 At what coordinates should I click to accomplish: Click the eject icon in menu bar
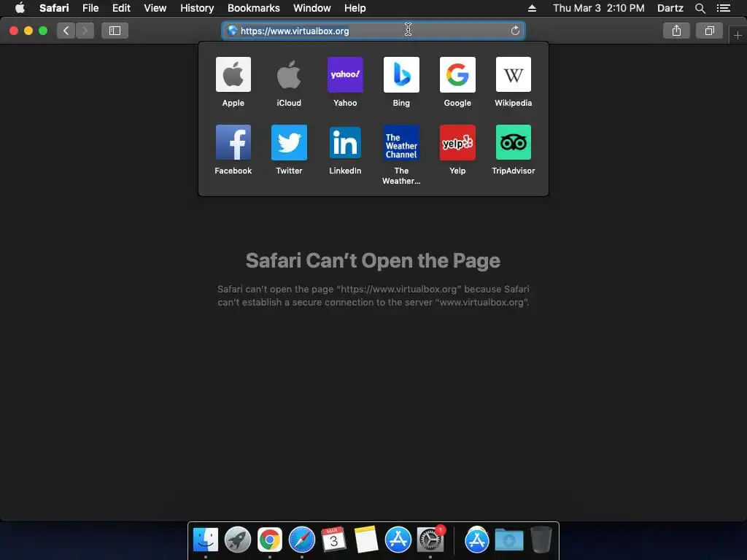pyautogui.click(x=532, y=8)
